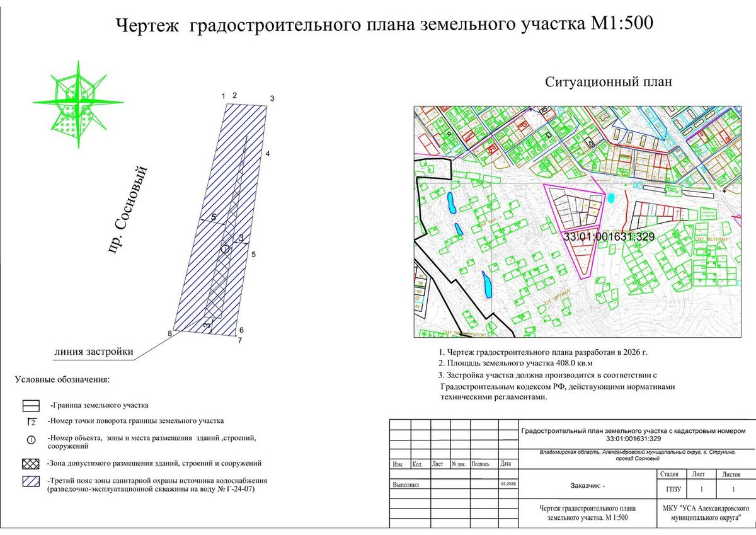Click the "Дата" column header
756x535 pixels.
click(505, 464)
